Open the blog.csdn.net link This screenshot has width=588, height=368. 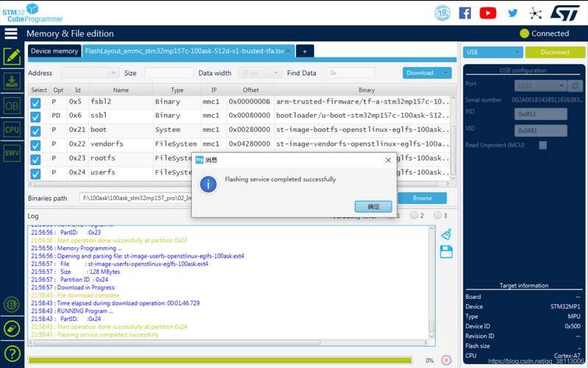[536, 361]
